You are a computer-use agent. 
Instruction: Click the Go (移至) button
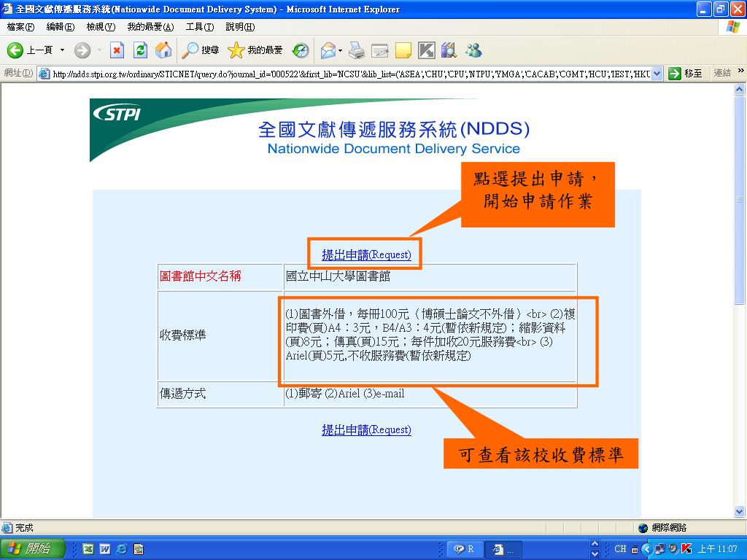pyautogui.click(x=685, y=74)
